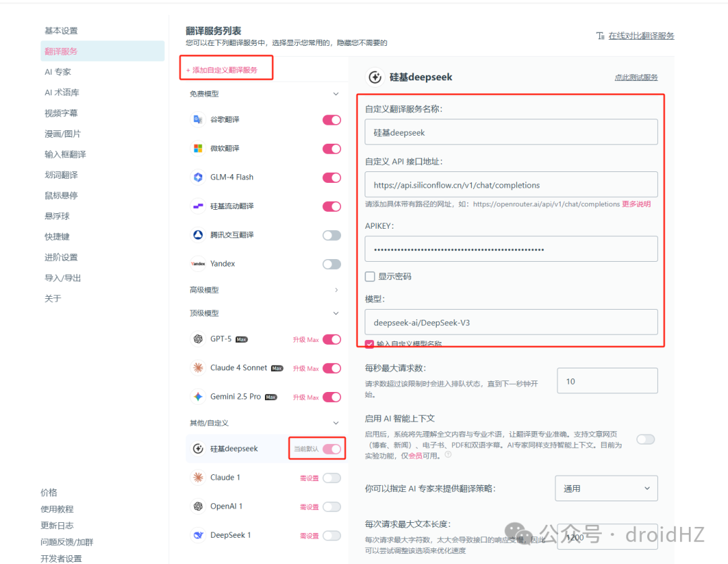
Task: Click the 硅基deepseek header icon
Action: pyautogui.click(x=375, y=77)
